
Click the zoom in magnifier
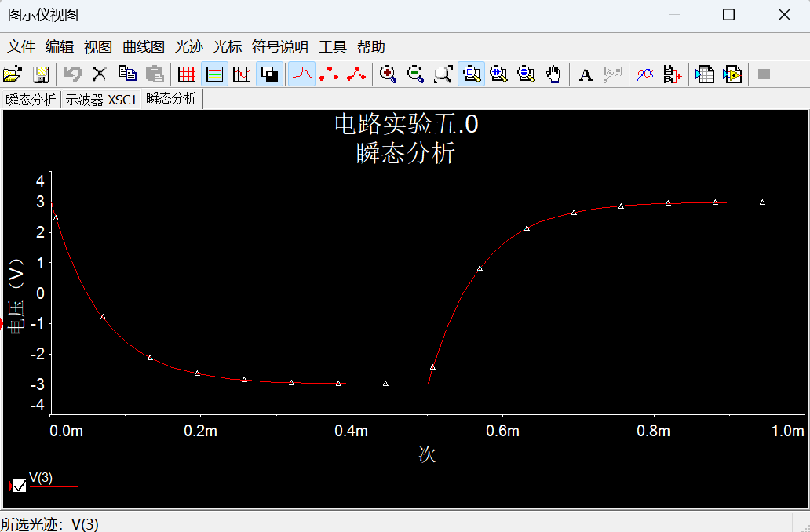pos(388,74)
